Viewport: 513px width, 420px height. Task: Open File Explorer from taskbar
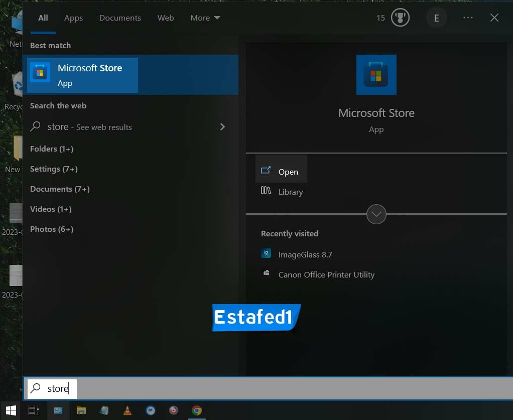point(81,410)
